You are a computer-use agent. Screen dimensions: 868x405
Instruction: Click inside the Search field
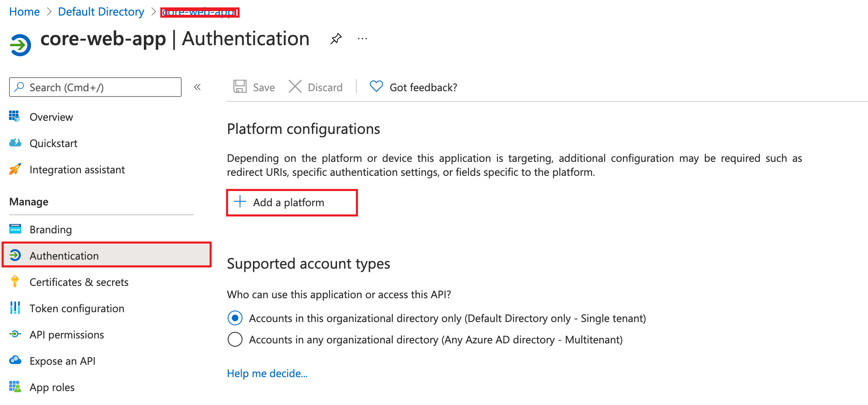point(95,87)
